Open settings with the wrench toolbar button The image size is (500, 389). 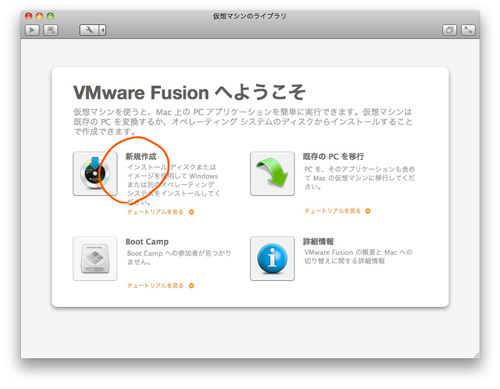[89, 30]
